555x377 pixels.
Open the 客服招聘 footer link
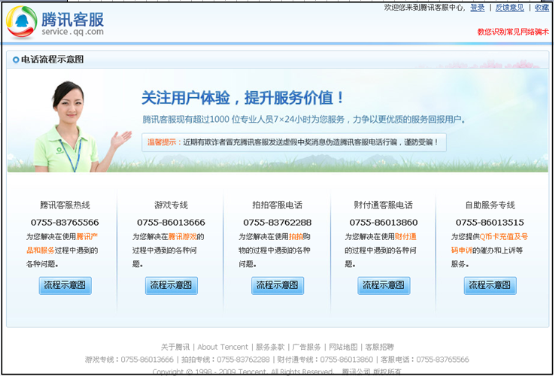tap(379, 347)
